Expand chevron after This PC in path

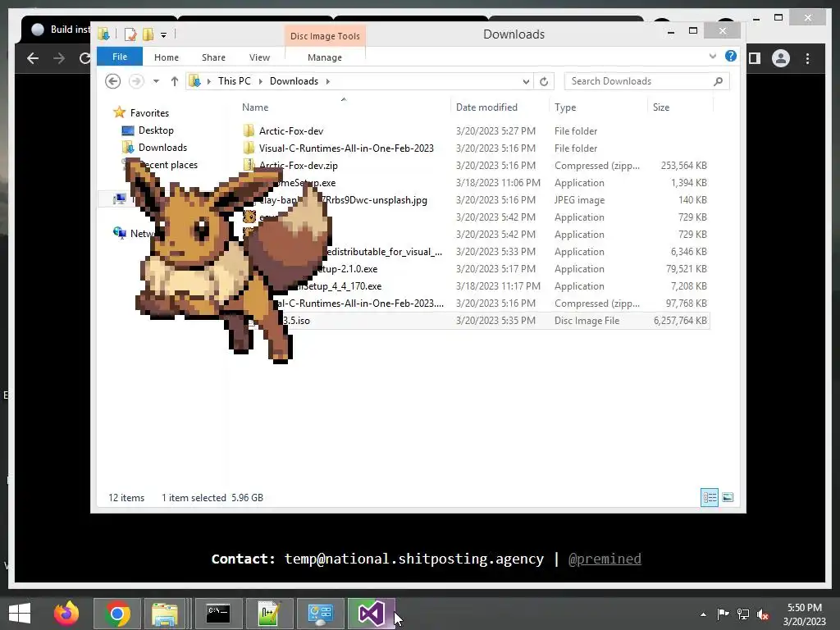point(260,81)
